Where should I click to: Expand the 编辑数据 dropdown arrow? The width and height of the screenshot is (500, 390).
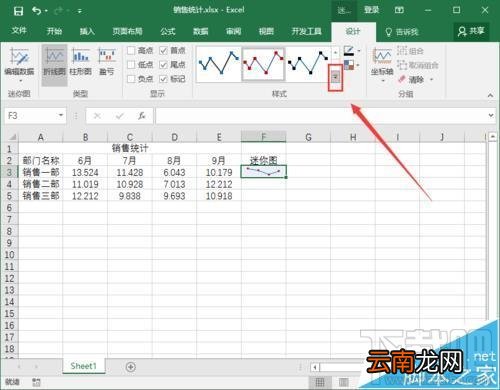point(20,81)
